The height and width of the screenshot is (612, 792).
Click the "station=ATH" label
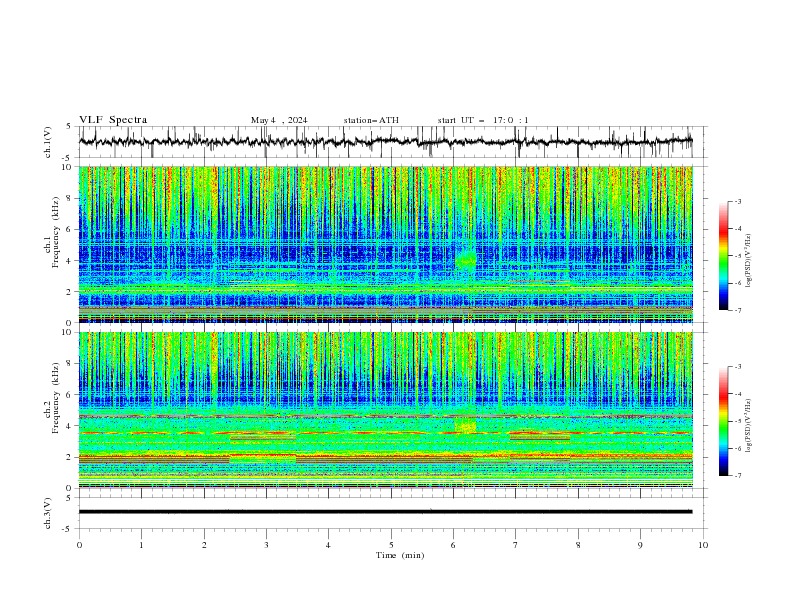coord(371,120)
